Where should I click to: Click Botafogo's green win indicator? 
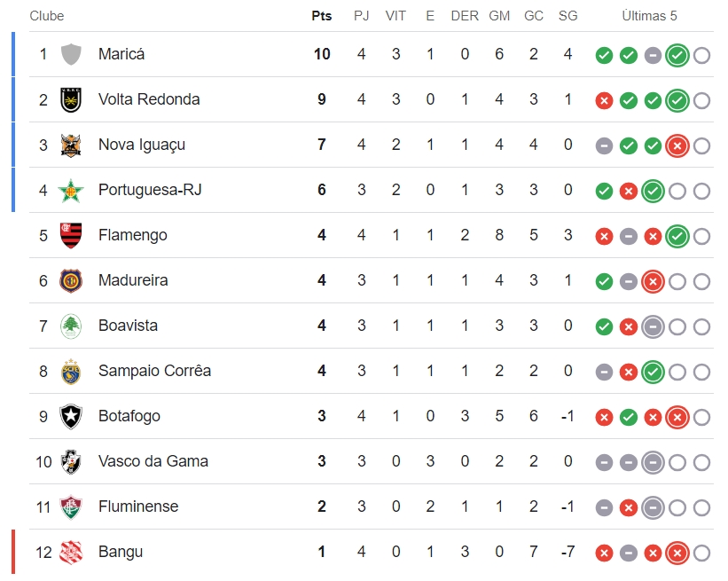(628, 418)
